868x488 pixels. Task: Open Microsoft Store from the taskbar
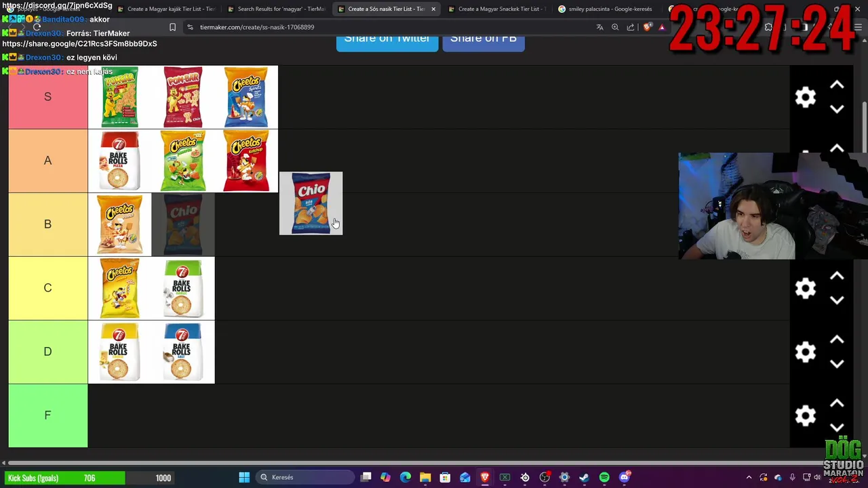click(445, 477)
